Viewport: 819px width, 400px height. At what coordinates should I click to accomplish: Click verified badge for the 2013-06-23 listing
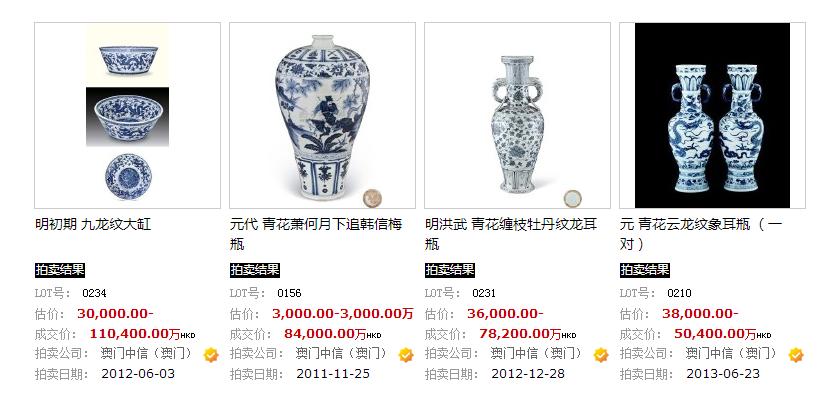(796, 355)
